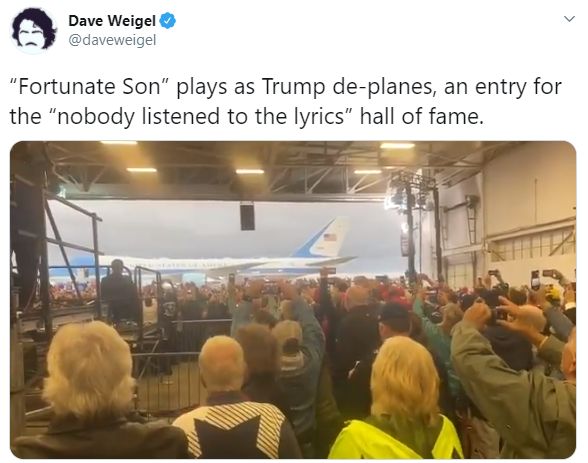The width and height of the screenshot is (588, 463).
Task: Open Dave Weigel's profile avatar
Action: [x=33, y=30]
